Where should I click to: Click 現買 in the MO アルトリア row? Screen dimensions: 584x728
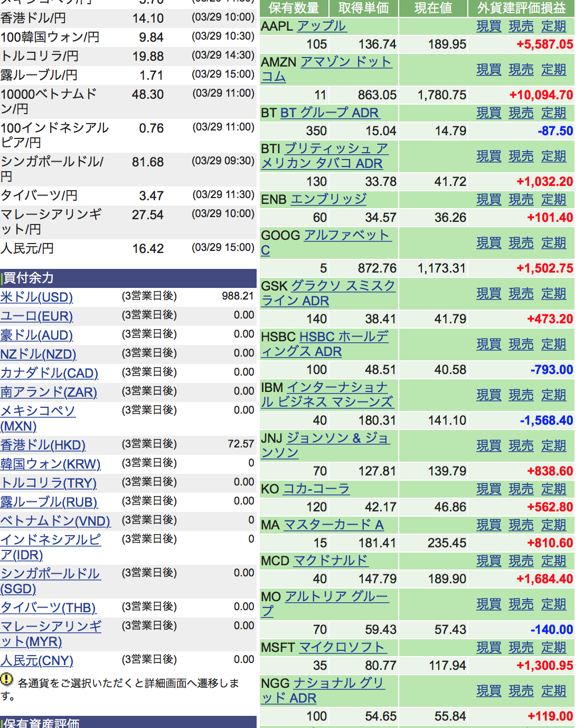(x=488, y=604)
